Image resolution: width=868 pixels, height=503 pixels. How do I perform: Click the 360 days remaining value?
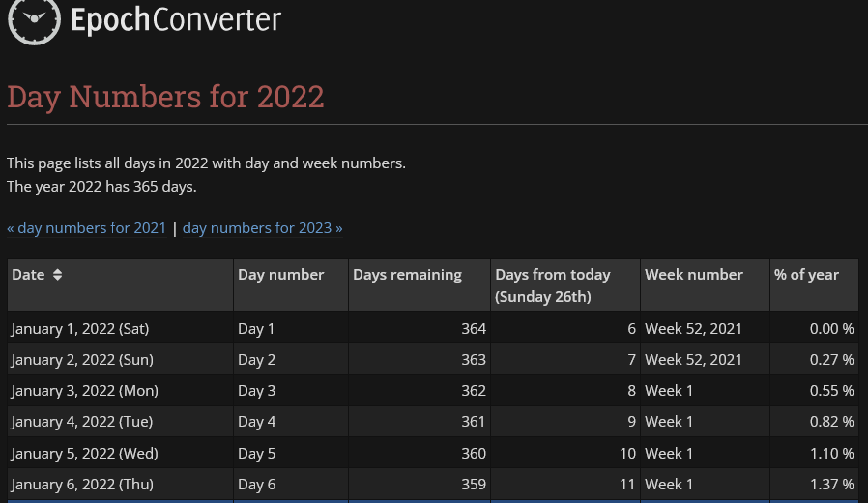tap(474, 453)
